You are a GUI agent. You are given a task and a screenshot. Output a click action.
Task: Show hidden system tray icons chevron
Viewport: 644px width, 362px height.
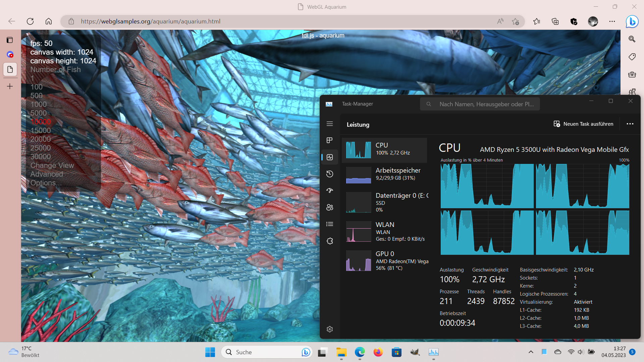[x=531, y=352]
